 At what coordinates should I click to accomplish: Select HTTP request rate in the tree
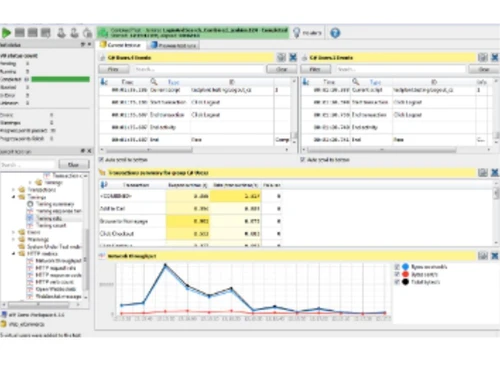[x=56, y=268]
